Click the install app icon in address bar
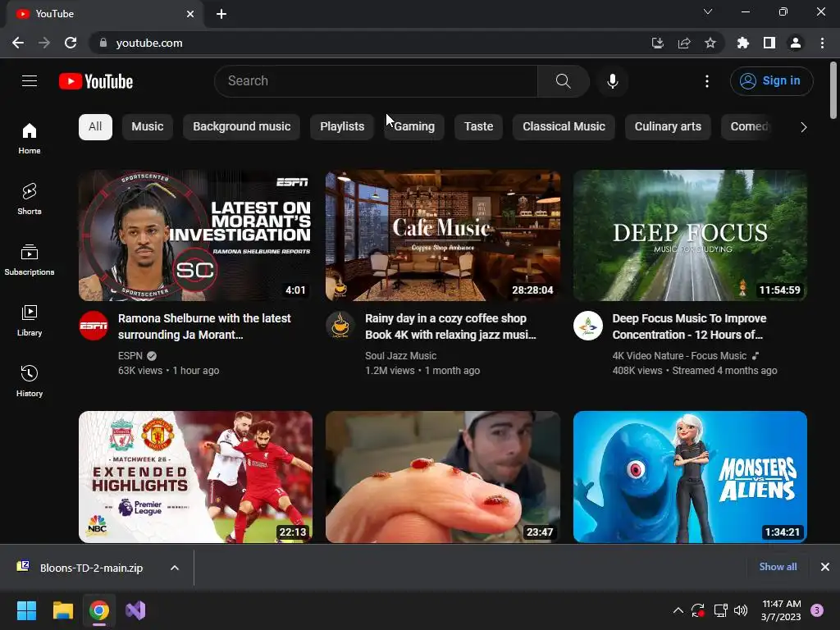This screenshot has height=630, width=840. (x=657, y=43)
